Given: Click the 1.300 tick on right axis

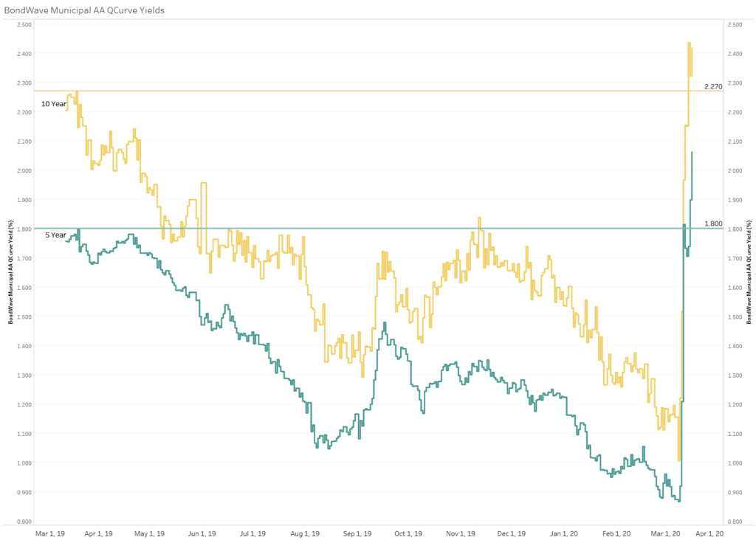Looking at the screenshot, I should 735,375.
